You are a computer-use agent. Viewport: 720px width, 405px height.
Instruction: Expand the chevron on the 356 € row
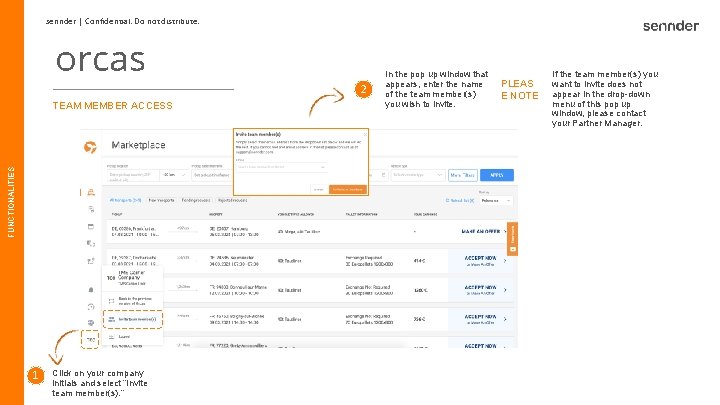[x=505, y=319]
